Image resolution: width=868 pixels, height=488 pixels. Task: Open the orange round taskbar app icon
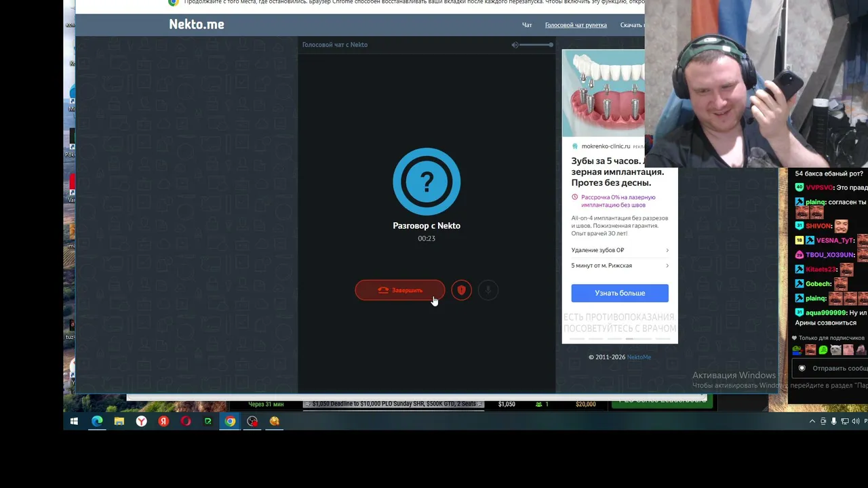click(275, 422)
